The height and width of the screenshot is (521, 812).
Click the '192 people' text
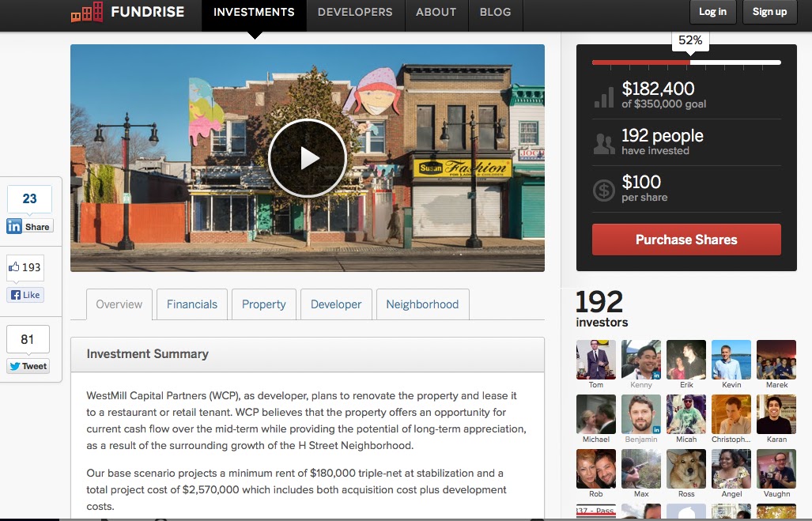(x=663, y=136)
